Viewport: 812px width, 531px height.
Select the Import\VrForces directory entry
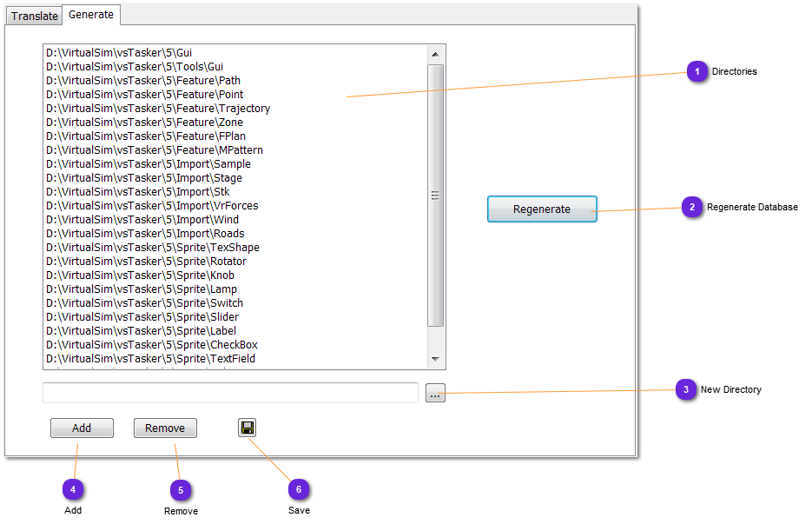pyautogui.click(x=151, y=206)
